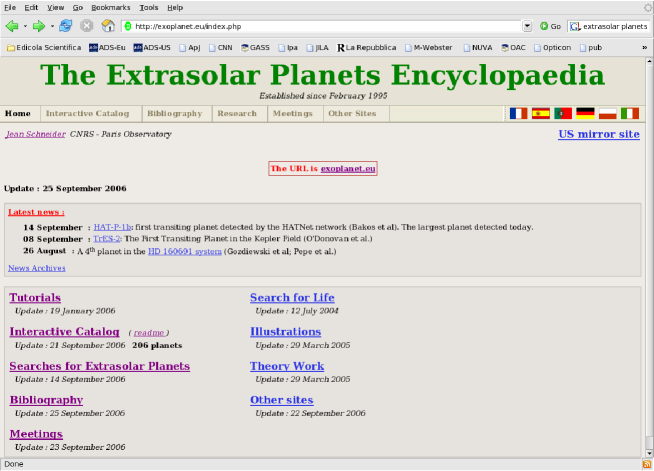
Task: Switch to the Interactive Catalog tab
Action: point(87,114)
